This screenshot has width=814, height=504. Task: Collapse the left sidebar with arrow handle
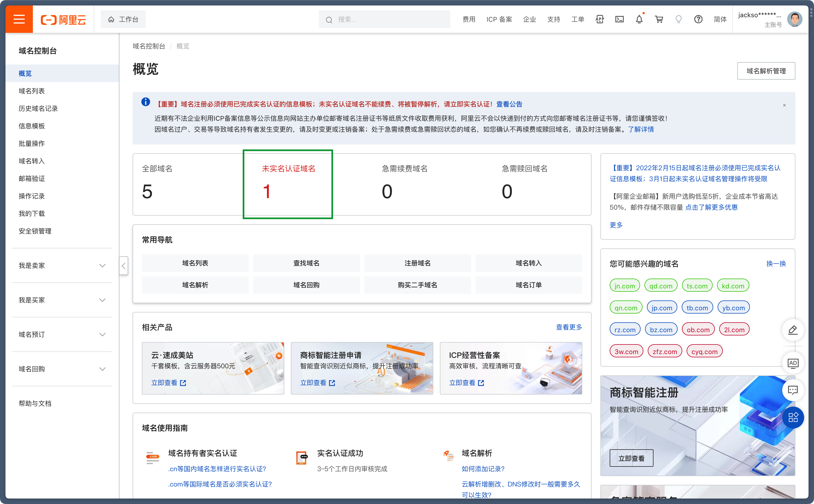124,266
